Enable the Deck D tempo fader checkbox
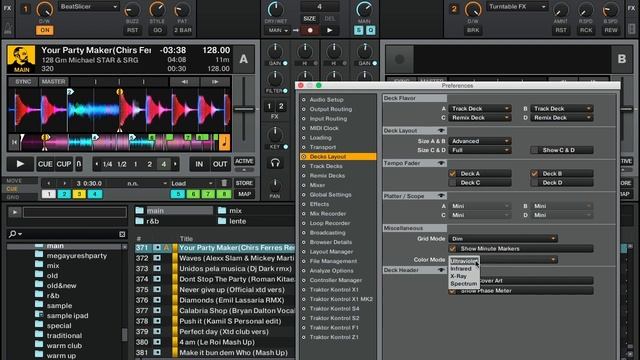 [x=534, y=183]
